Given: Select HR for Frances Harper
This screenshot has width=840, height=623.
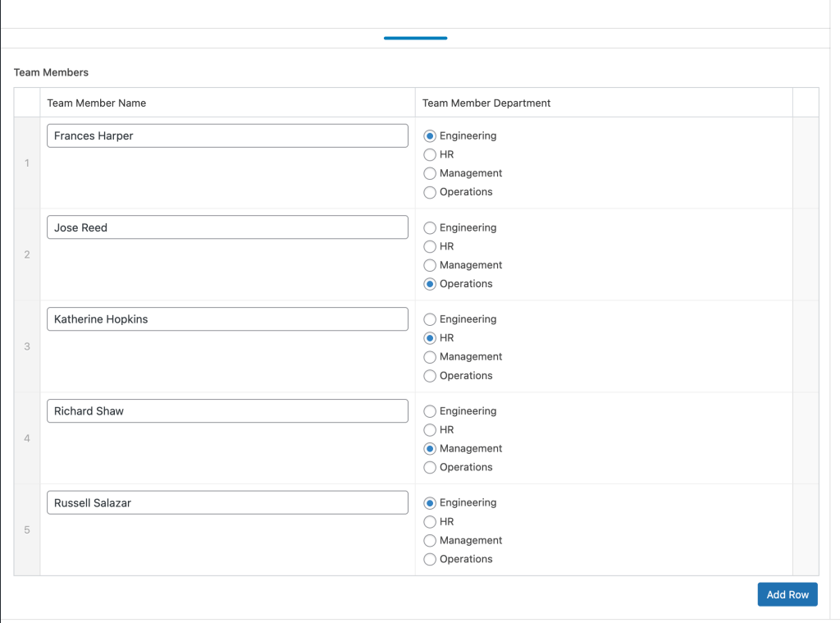Looking at the screenshot, I should [430, 154].
